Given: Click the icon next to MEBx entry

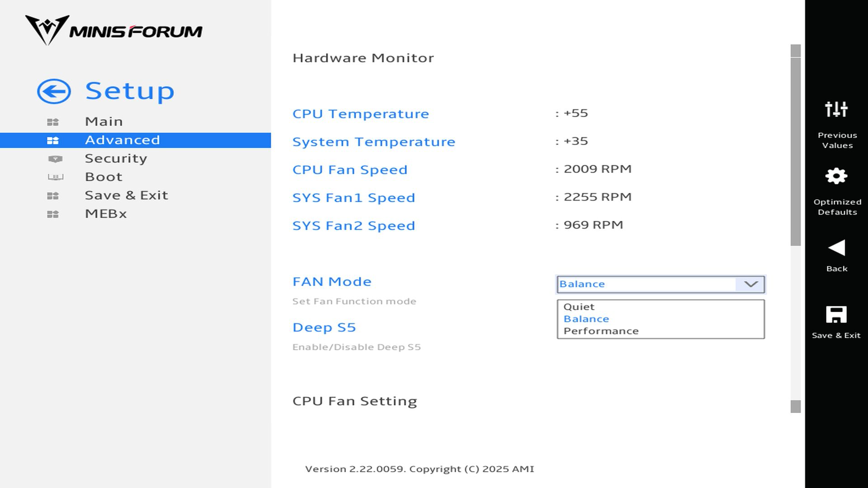Looking at the screenshot, I should tap(53, 214).
